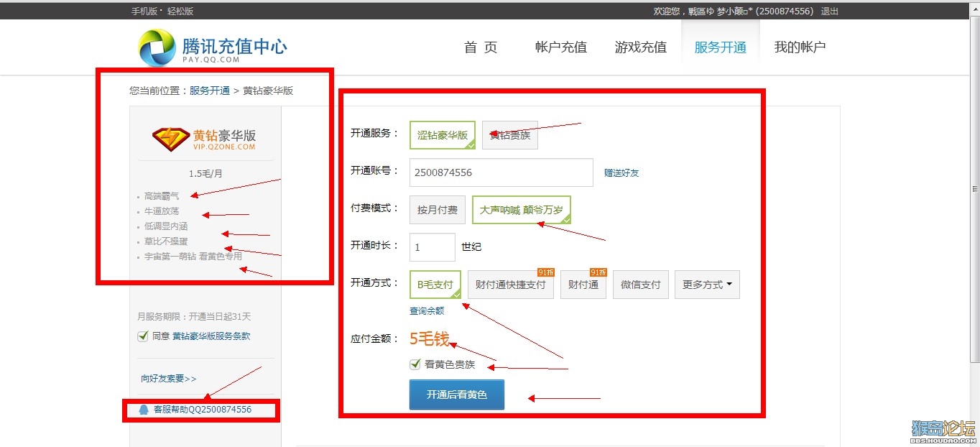Click the 1.5毛/月 price text
This screenshot has height=447, width=980.
(206, 174)
